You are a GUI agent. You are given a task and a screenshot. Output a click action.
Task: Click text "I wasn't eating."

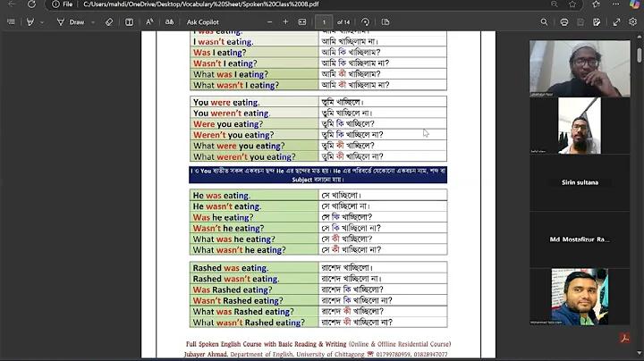(x=224, y=42)
